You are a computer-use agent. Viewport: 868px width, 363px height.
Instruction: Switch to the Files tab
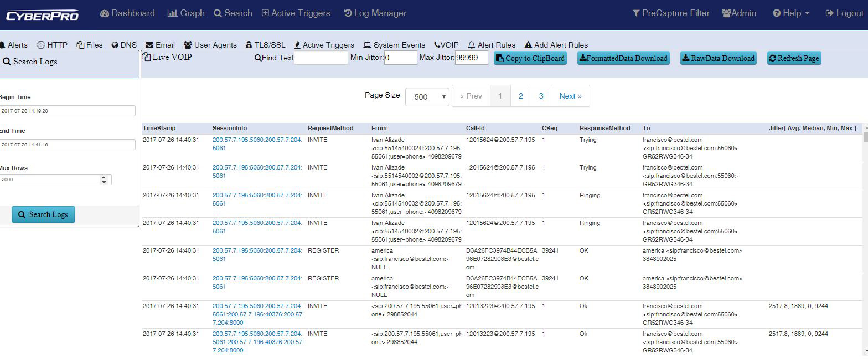(90, 45)
